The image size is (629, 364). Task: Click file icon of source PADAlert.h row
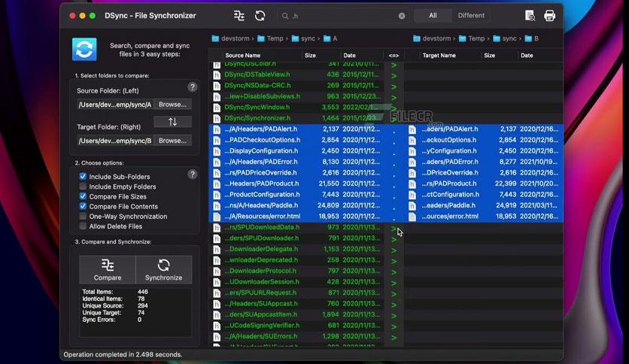217,129
